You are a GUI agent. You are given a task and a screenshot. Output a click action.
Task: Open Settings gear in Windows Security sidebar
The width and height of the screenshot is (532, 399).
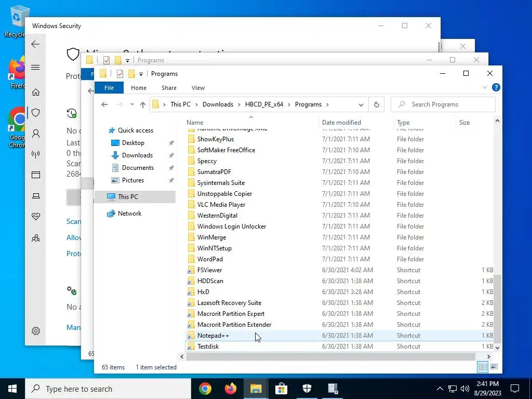pyautogui.click(x=36, y=331)
